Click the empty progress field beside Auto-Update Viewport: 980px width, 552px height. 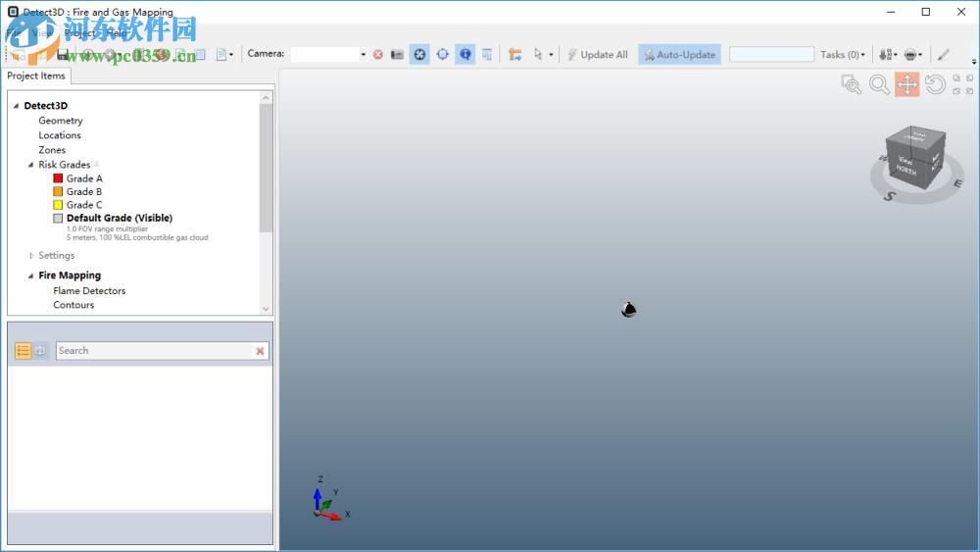tap(771, 54)
